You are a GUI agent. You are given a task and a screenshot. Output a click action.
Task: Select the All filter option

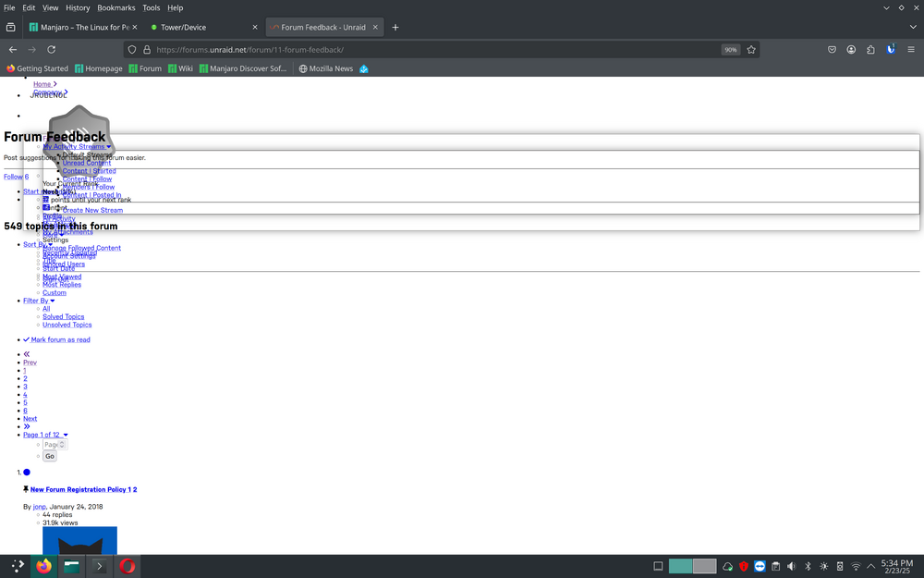pyautogui.click(x=46, y=309)
